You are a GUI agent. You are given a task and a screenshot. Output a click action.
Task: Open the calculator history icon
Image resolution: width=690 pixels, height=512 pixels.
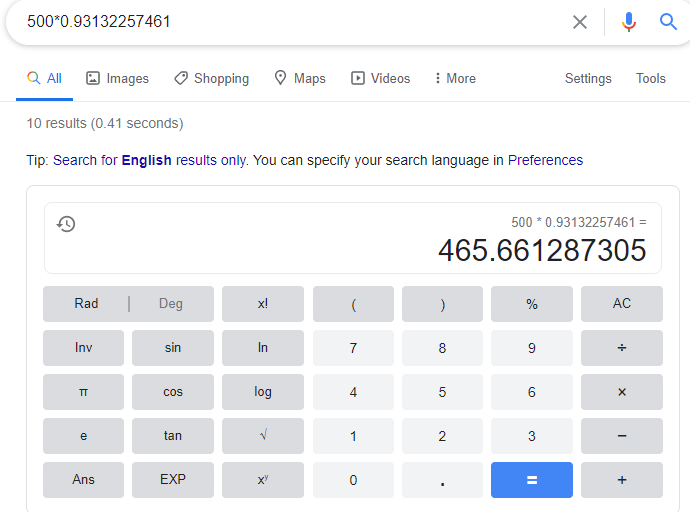tap(66, 224)
